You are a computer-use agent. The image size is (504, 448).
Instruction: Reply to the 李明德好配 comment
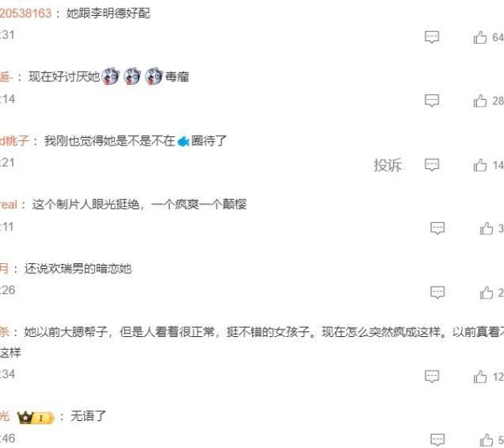pyautogui.click(x=432, y=37)
